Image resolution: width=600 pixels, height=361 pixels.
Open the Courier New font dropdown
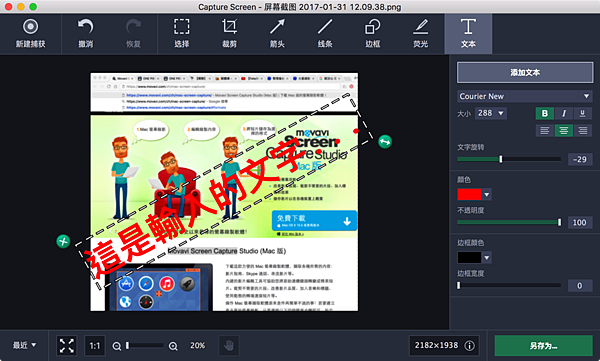click(x=525, y=96)
